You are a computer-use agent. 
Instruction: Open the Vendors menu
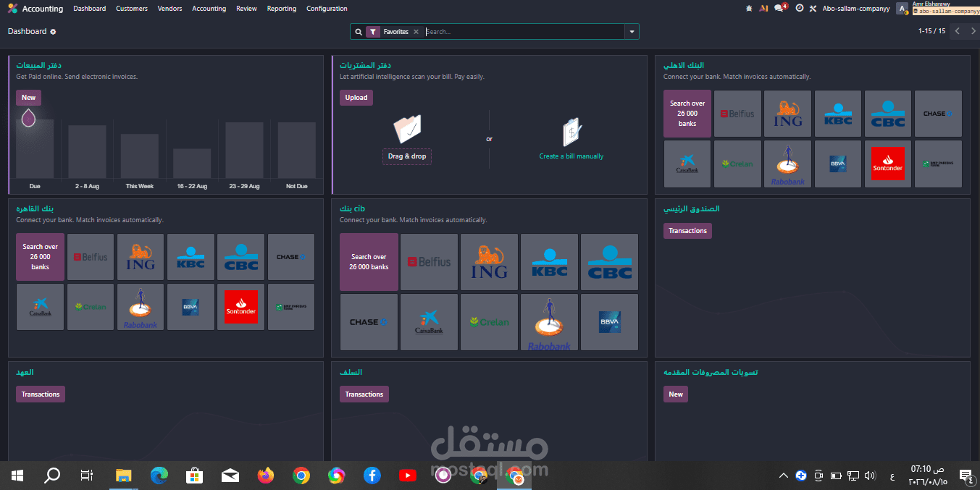pyautogui.click(x=169, y=9)
